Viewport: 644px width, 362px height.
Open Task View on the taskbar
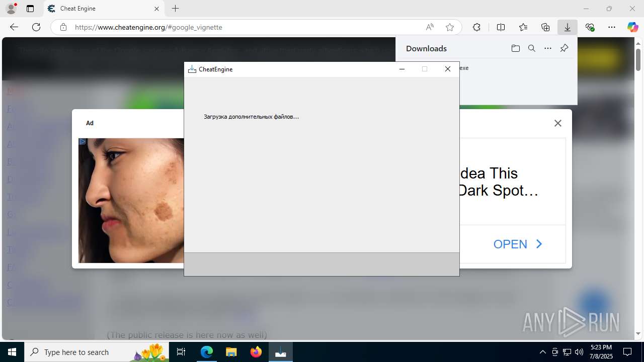(181, 352)
